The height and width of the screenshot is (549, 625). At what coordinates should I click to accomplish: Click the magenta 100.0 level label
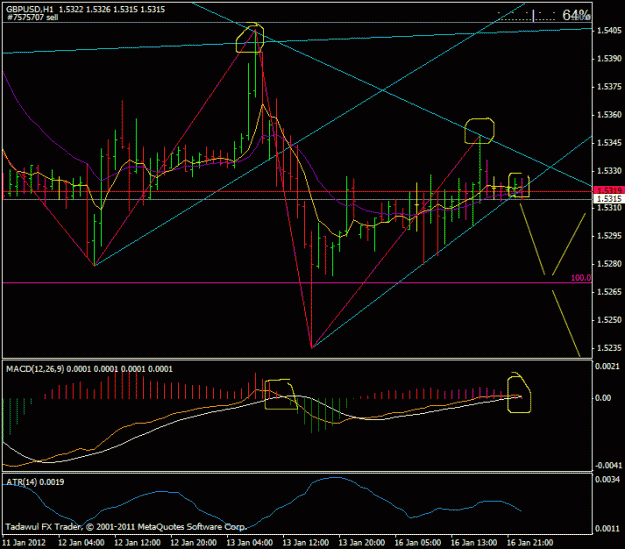(581, 278)
